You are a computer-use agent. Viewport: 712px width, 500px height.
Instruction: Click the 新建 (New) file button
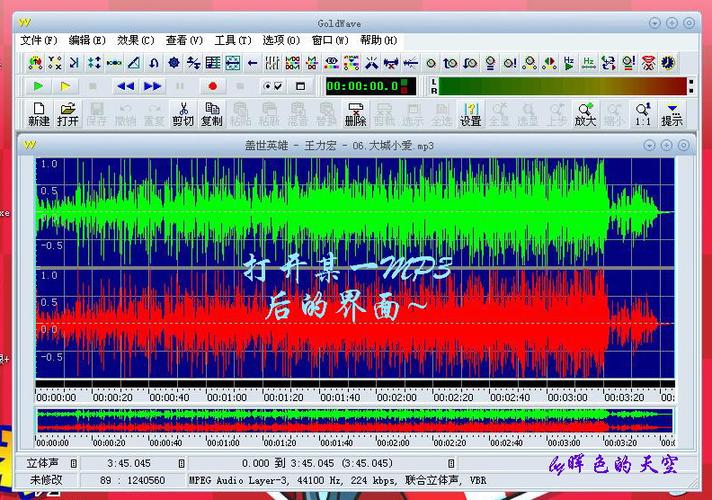coord(39,114)
